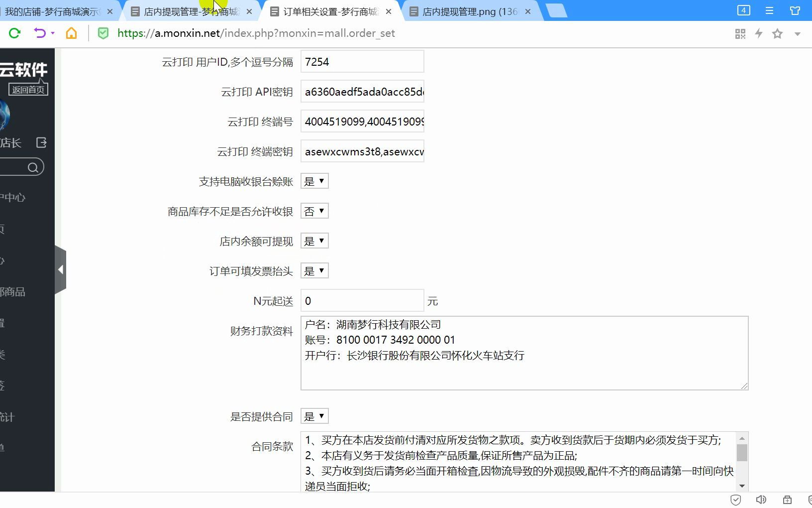Click the 合同条款 scrollbar thumb
Viewport: 812px width, 508px height.
click(x=742, y=453)
